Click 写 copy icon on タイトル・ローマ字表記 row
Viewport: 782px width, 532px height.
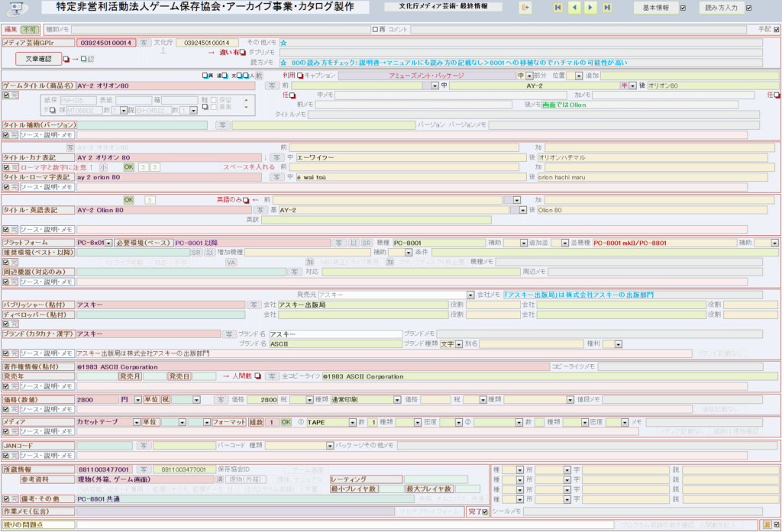[x=276, y=178]
